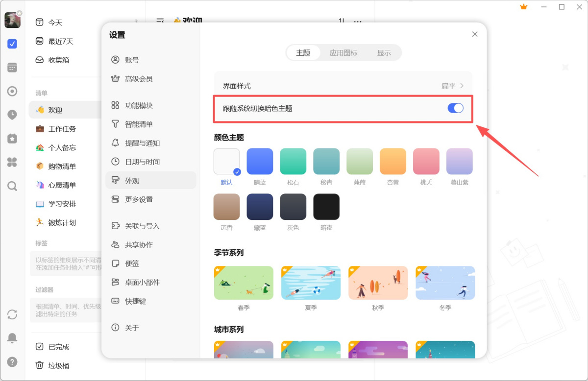Open search from the left rail

tap(12, 186)
